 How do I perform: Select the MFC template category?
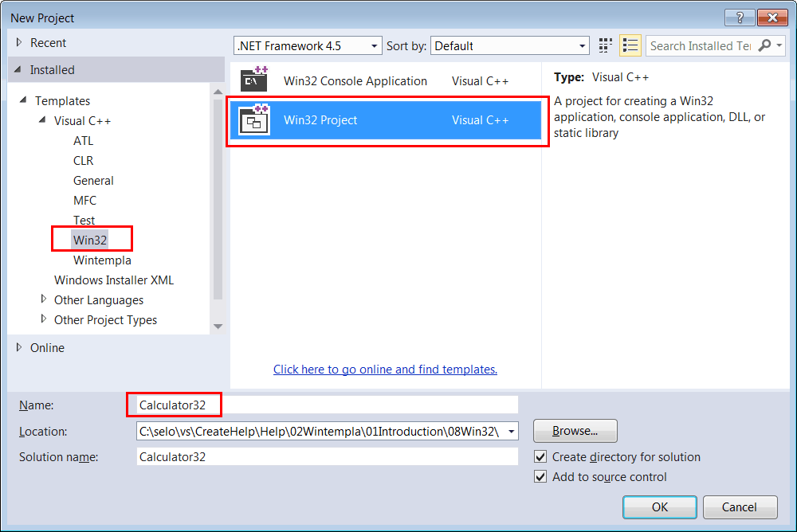(x=85, y=200)
